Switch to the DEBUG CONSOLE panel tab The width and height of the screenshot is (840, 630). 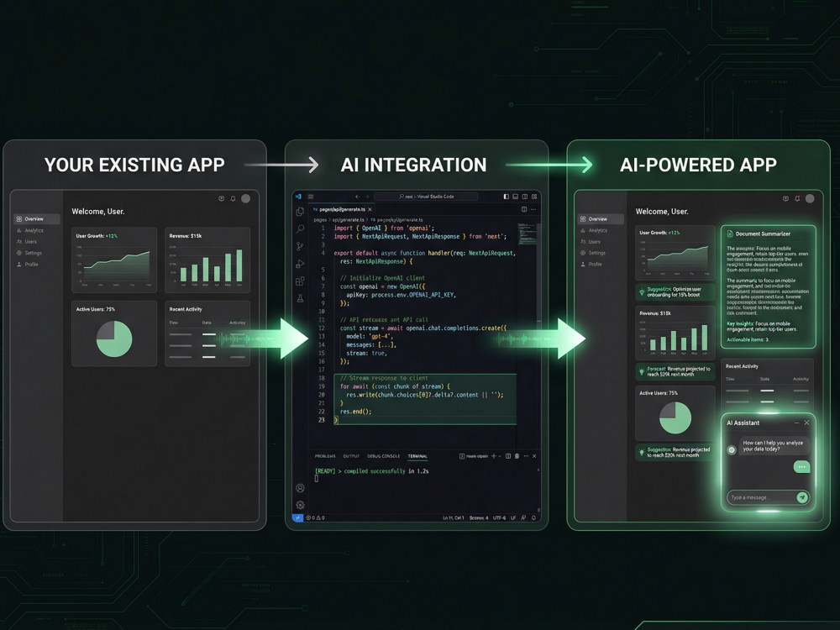(384, 456)
